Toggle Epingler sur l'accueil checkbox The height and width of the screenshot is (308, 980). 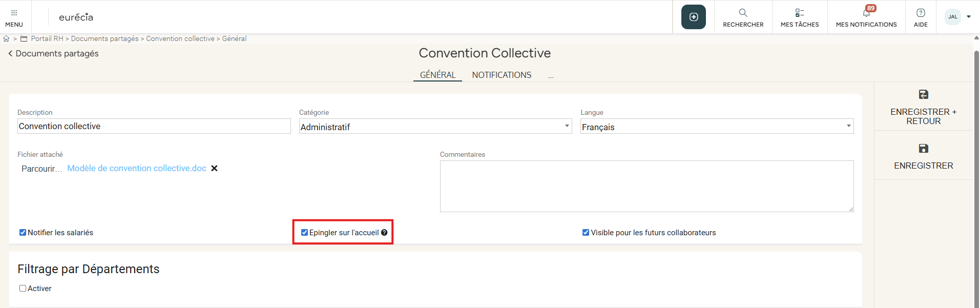coord(304,233)
